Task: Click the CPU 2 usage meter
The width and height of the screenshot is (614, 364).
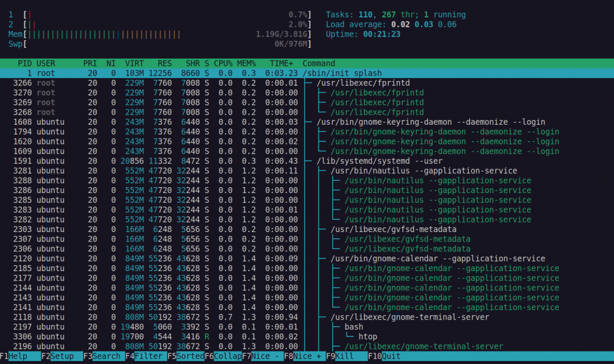Action: click(159, 25)
